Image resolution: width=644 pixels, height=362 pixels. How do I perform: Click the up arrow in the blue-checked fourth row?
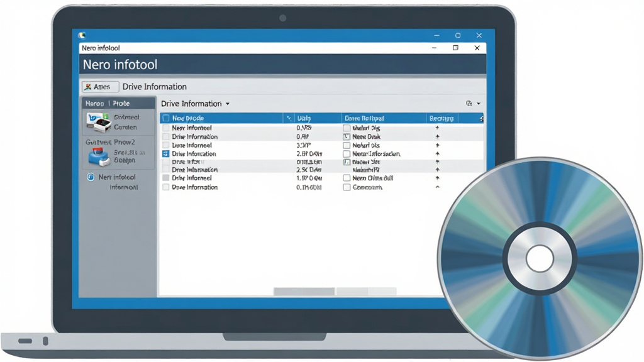point(438,154)
